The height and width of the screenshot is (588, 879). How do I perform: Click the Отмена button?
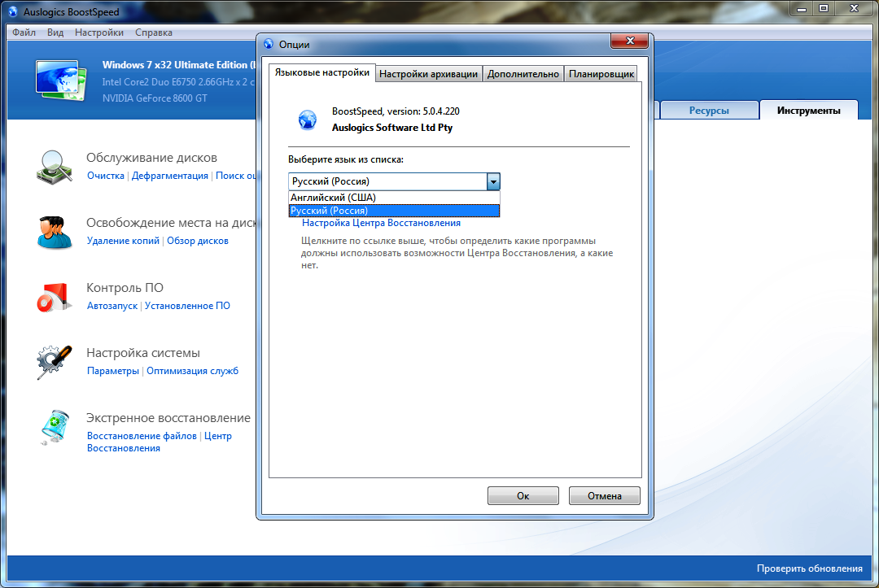point(604,495)
